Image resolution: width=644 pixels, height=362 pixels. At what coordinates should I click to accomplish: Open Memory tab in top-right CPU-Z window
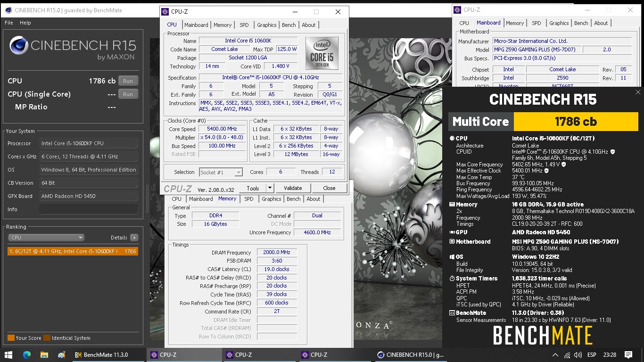click(515, 23)
